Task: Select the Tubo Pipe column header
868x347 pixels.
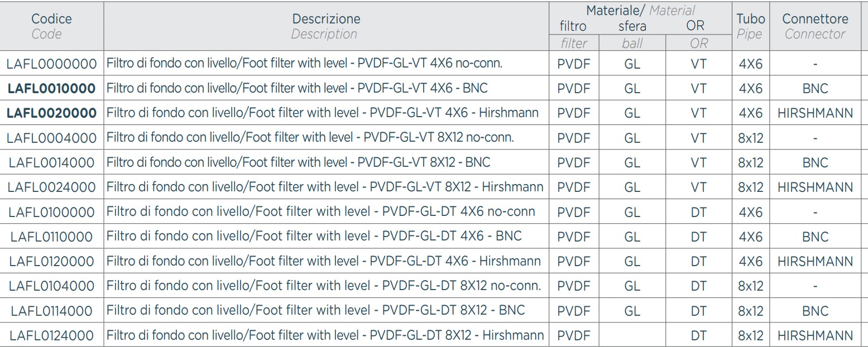Action: 750,26
